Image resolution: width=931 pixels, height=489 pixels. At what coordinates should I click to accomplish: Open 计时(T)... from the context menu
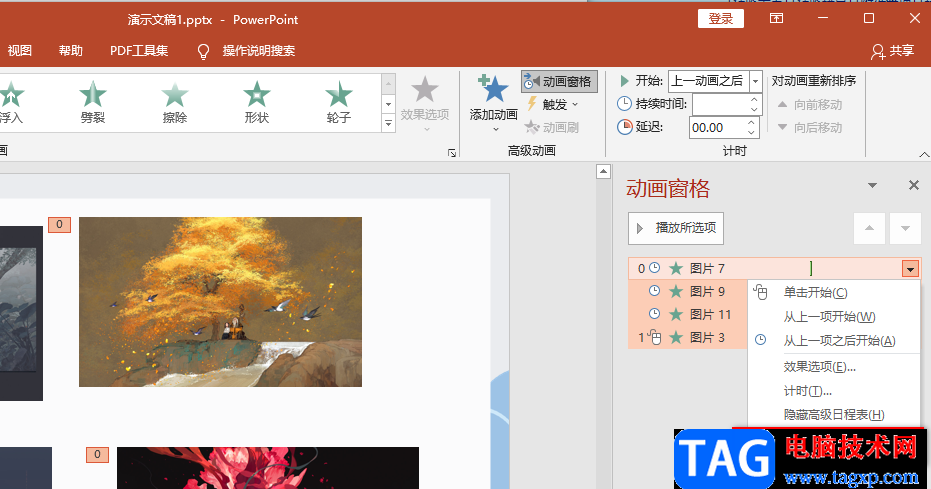(834, 390)
